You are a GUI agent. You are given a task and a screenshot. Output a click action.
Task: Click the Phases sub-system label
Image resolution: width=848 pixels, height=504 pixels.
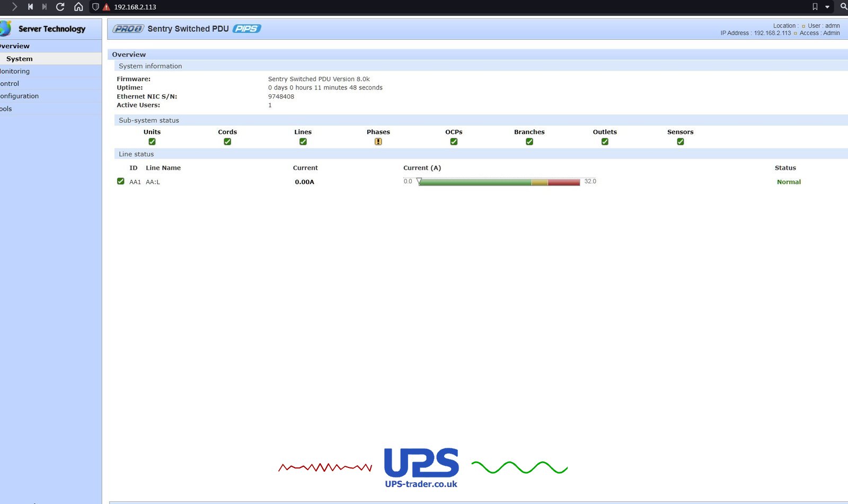click(x=378, y=132)
